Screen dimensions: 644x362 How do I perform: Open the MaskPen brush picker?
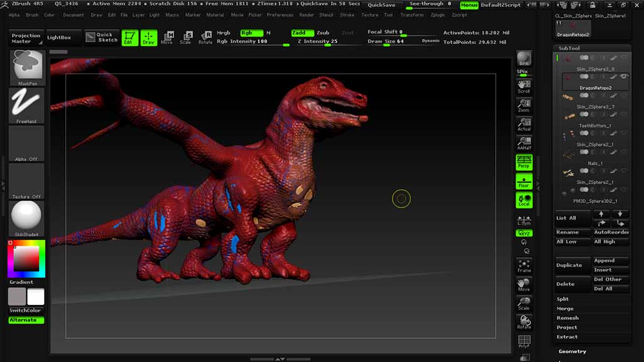pos(27,68)
